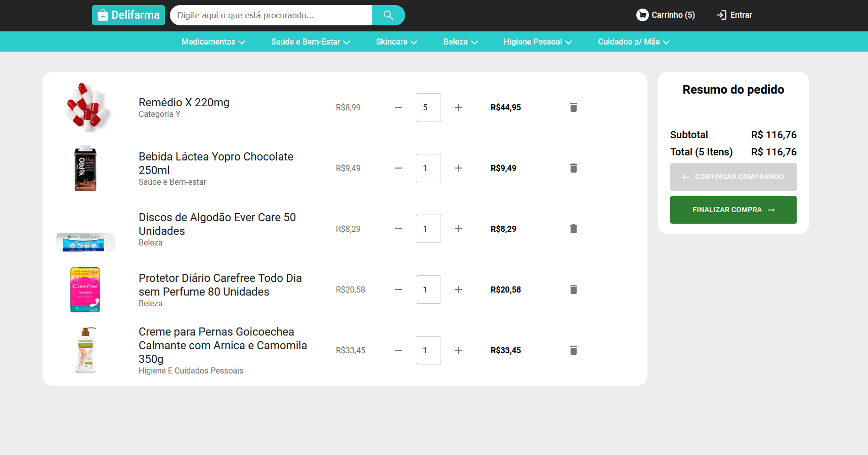Increase quantity of Bebida Láctea Yopro
868x455 pixels.
(x=458, y=168)
